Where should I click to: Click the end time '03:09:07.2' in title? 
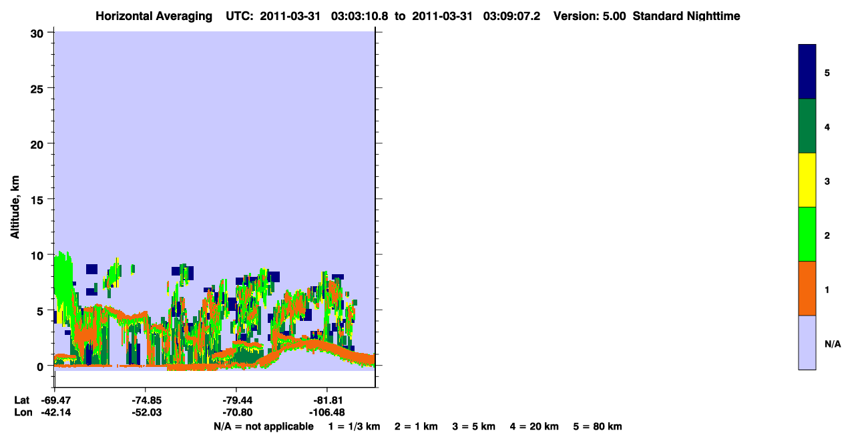click(510, 16)
